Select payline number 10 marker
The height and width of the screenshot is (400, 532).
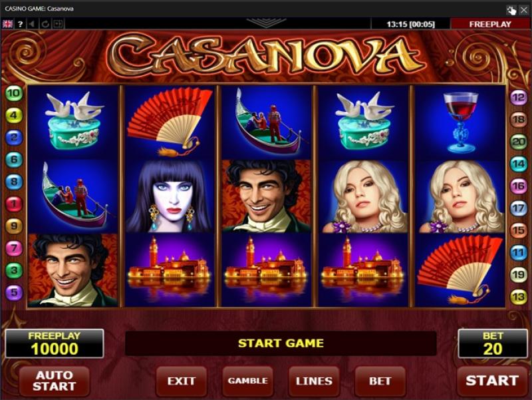click(14, 93)
